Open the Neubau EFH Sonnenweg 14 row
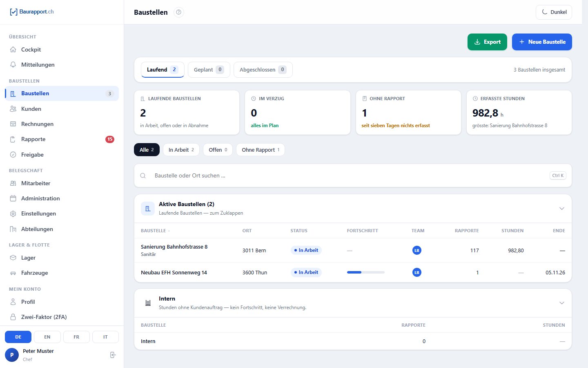Image resolution: width=588 pixels, height=368 pixels. click(x=353, y=272)
